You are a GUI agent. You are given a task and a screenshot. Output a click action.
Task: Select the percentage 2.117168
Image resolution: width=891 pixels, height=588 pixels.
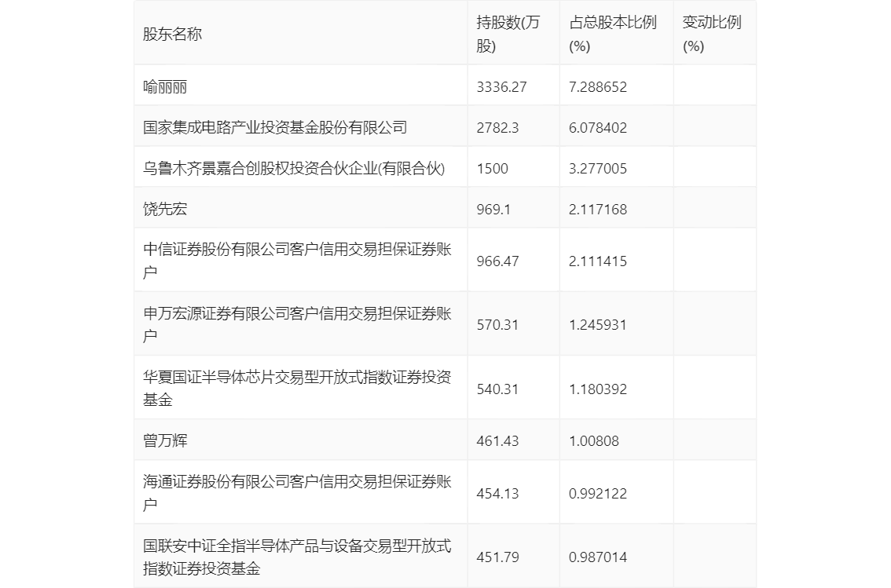click(598, 210)
